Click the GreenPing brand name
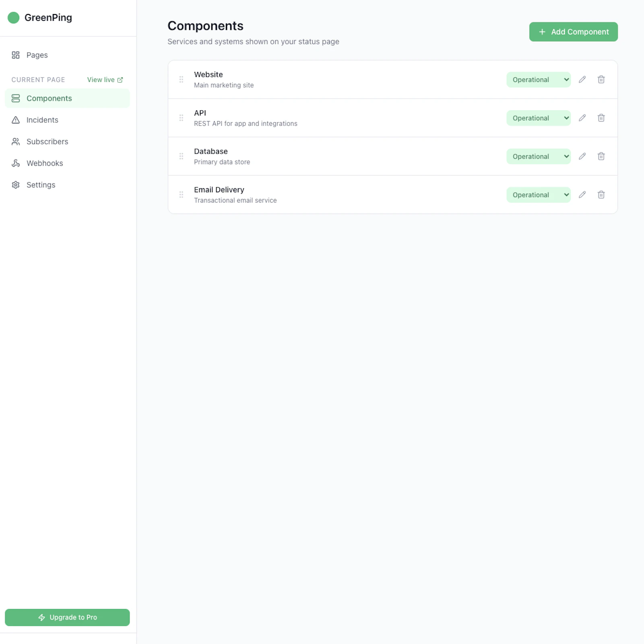This screenshot has width=644, height=644. [48, 18]
